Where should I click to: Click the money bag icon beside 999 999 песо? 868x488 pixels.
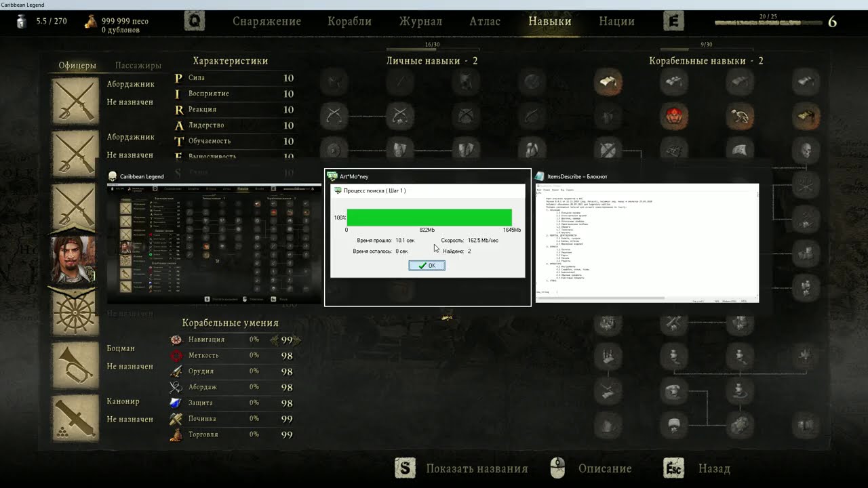(x=90, y=22)
